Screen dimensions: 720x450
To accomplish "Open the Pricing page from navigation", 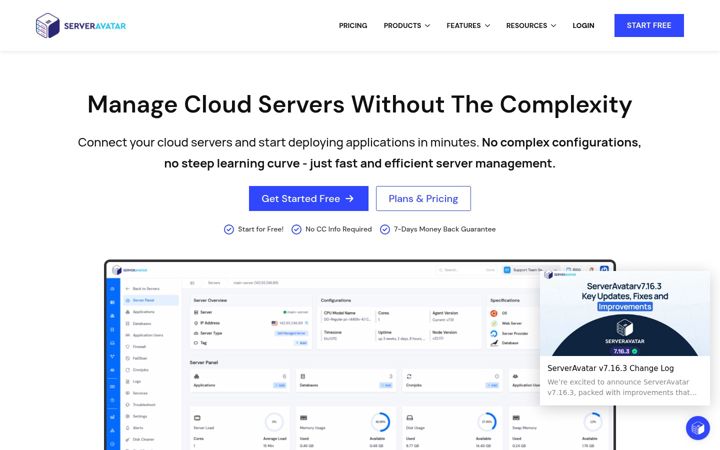I will pos(353,26).
